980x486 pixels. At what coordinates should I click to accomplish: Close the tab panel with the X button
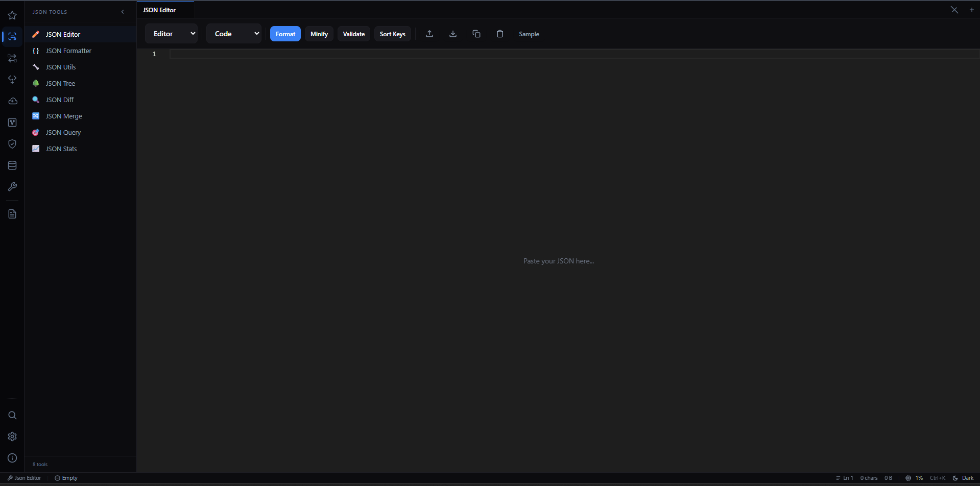click(x=954, y=10)
